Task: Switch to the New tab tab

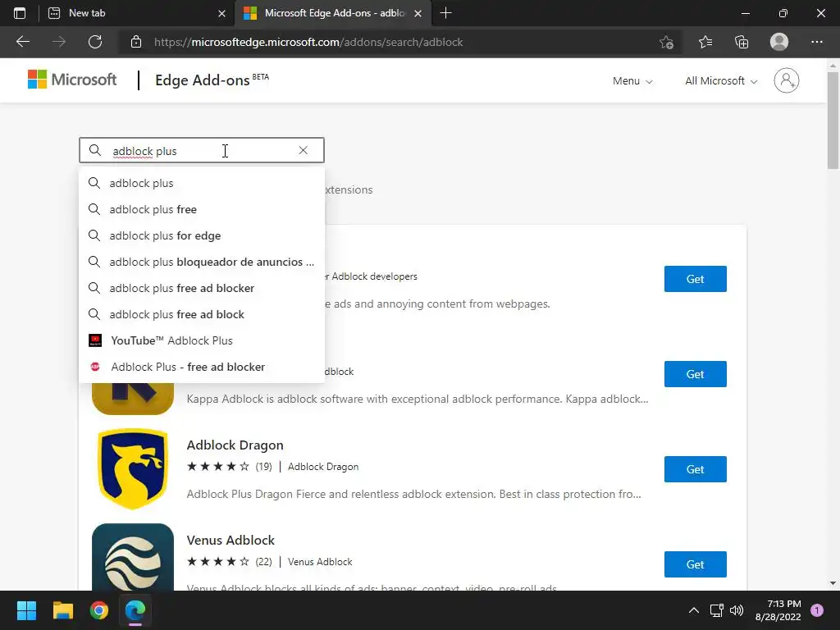Action: click(137, 13)
